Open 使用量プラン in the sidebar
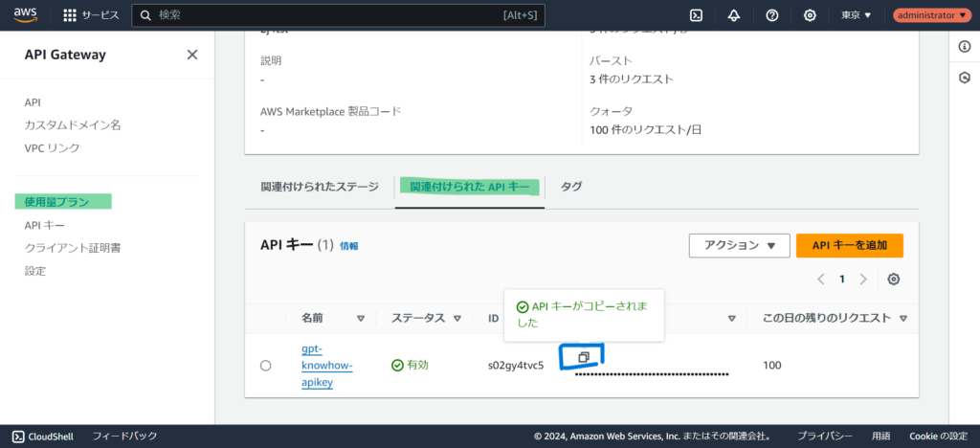Image resolution: width=980 pixels, height=448 pixels. (57, 202)
